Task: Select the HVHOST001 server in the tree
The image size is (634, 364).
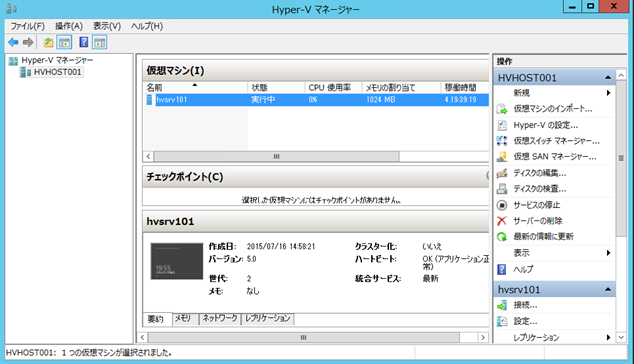Action: tap(57, 72)
